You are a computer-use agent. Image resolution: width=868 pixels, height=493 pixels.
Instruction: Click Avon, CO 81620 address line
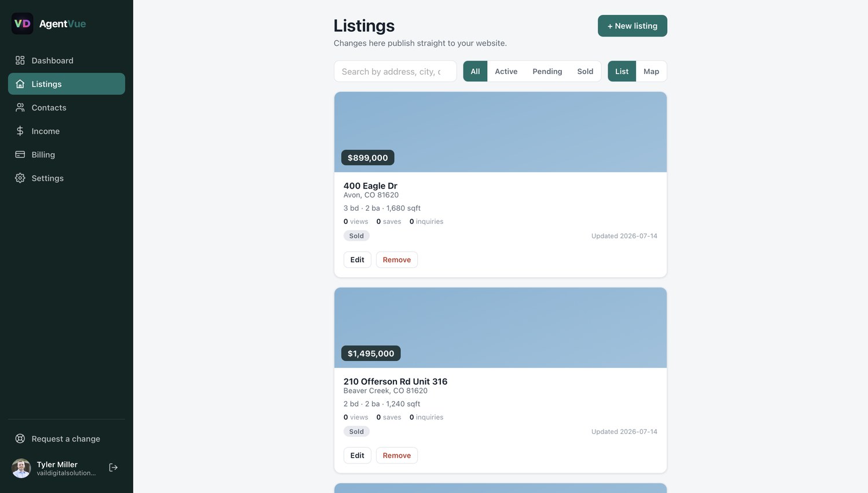click(371, 195)
